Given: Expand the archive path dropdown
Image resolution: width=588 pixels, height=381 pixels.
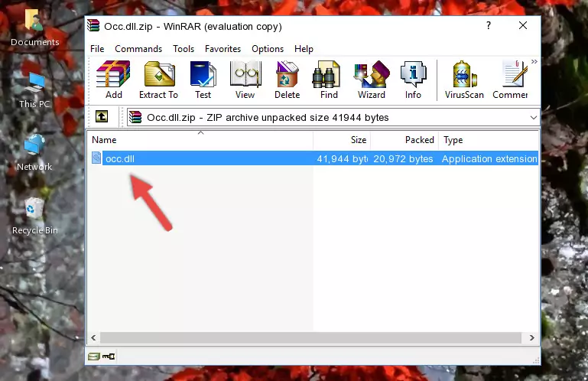Looking at the screenshot, I should [x=533, y=118].
